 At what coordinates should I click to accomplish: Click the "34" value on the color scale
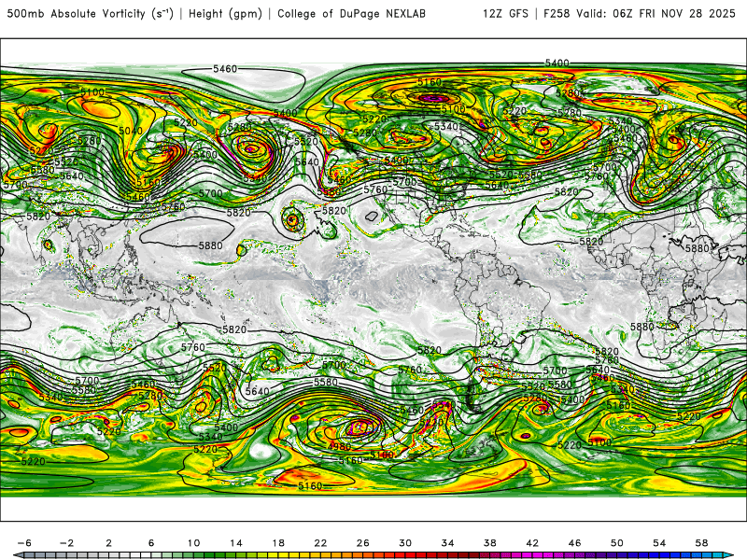click(448, 543)
